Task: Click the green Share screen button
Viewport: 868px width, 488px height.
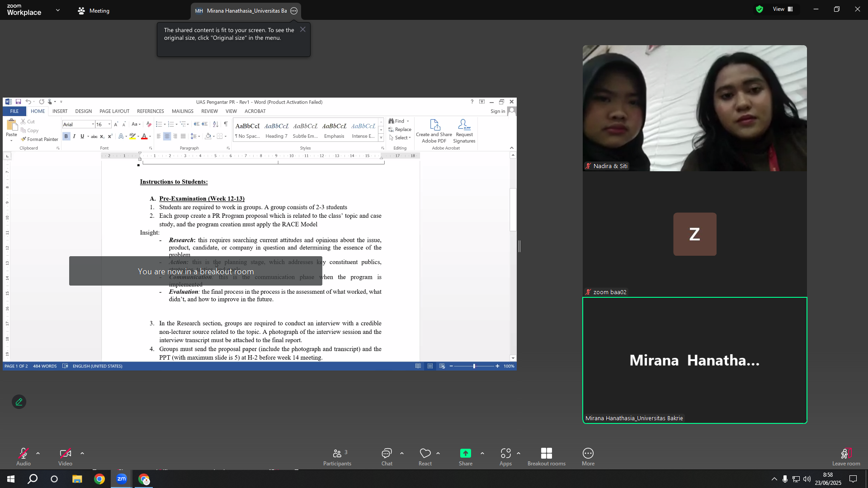Action: 466,456
